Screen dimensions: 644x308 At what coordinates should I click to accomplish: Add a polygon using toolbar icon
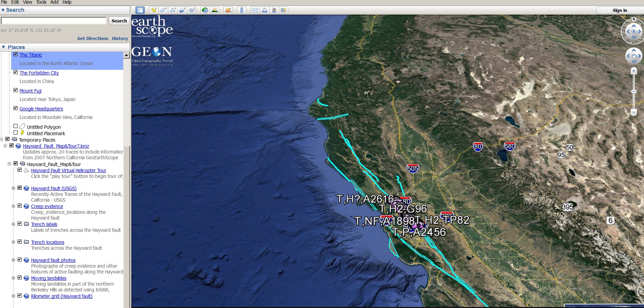(163, 10)
